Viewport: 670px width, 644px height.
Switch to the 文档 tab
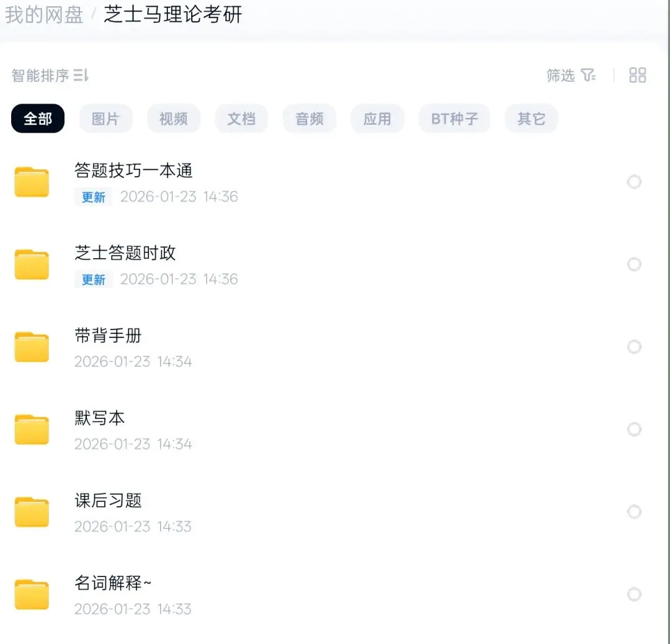[x=241, y=119]
